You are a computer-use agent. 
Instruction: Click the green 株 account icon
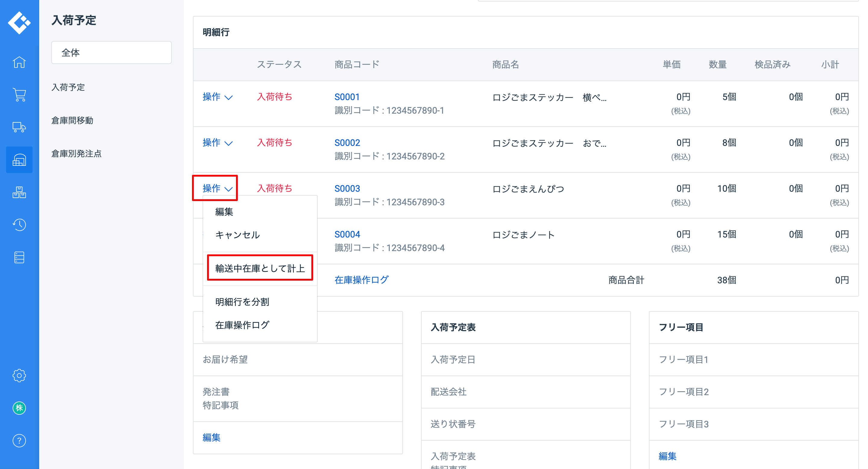[19, 408]
